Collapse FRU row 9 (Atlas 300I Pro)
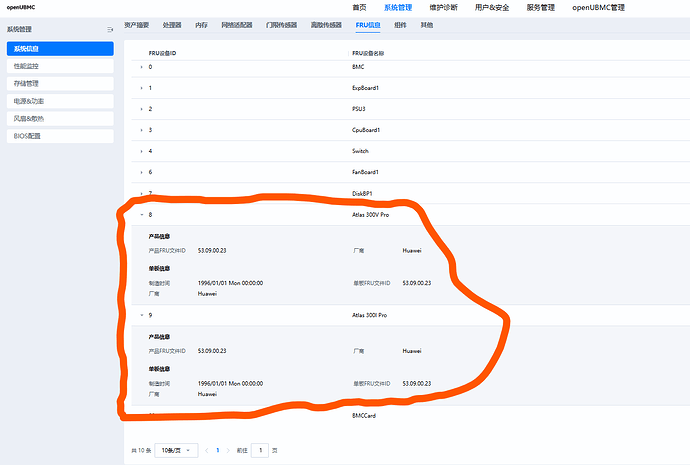 click(x=141, y=315)
